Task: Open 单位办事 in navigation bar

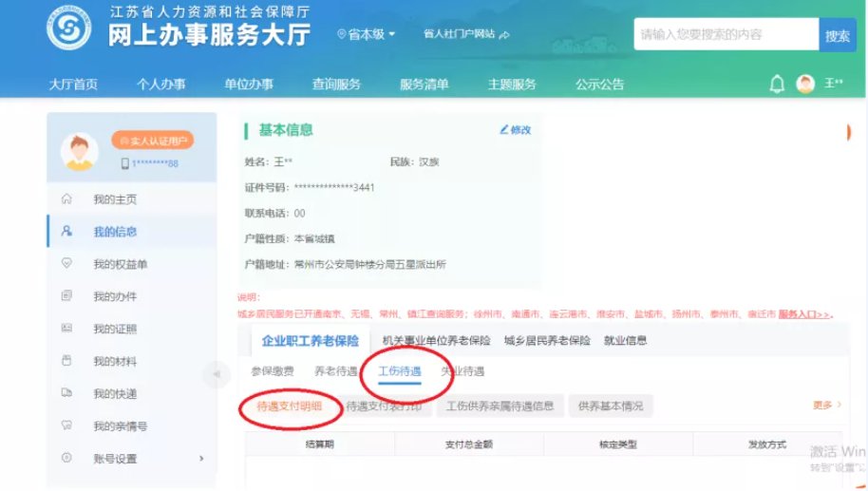Action: pyautogui.click(x=249, y=85)
